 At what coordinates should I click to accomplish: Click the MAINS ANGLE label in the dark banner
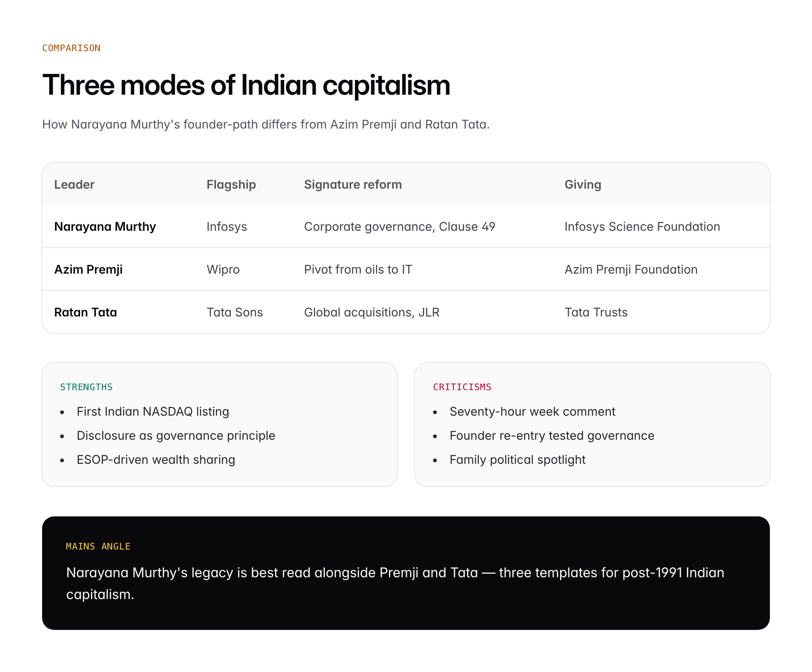[98, 546]
